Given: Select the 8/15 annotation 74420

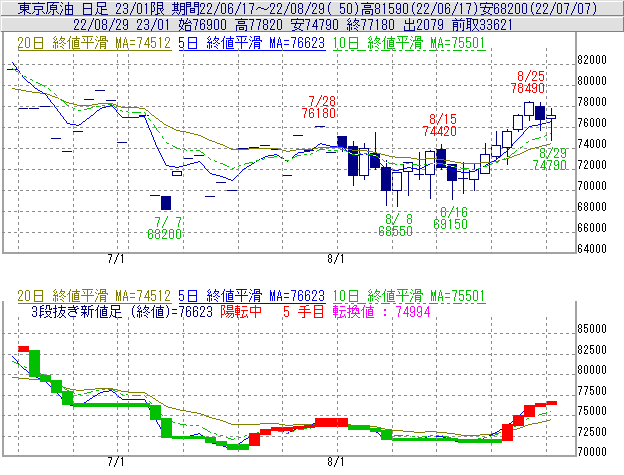Looking at the screenshot, I should pos(440,131).
